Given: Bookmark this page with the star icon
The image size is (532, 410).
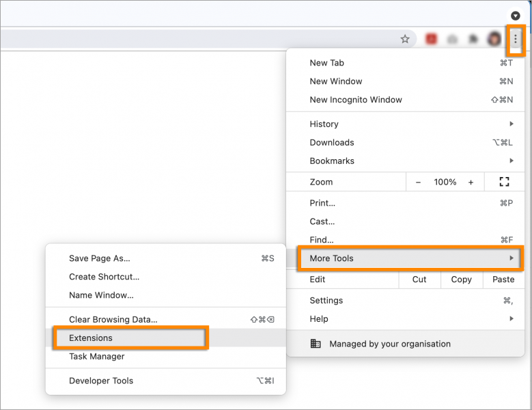Looking at the screenshot, I should pos(405,39).
